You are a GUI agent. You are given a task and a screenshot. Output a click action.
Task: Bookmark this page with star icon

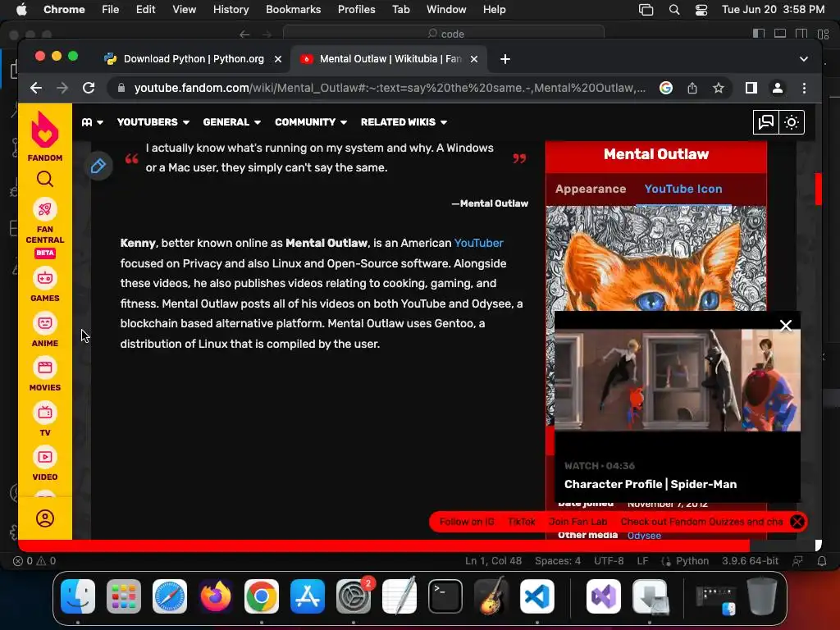719,88
